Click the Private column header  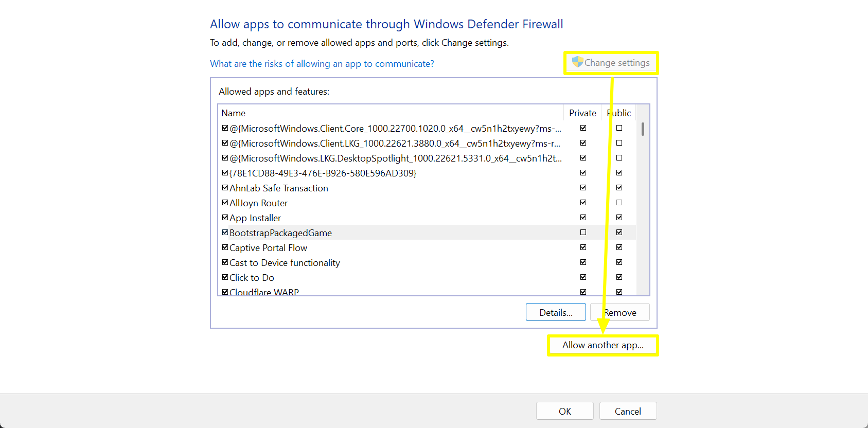[582, 113]
